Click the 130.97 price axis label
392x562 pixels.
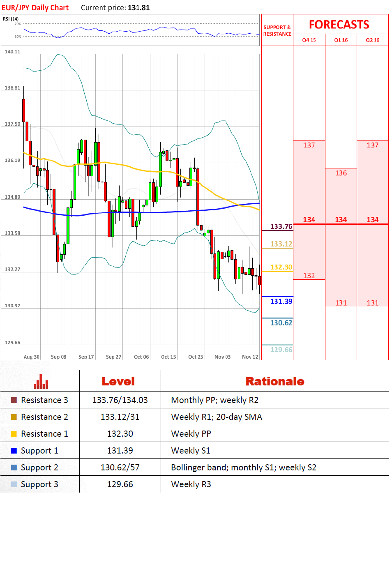12,306
